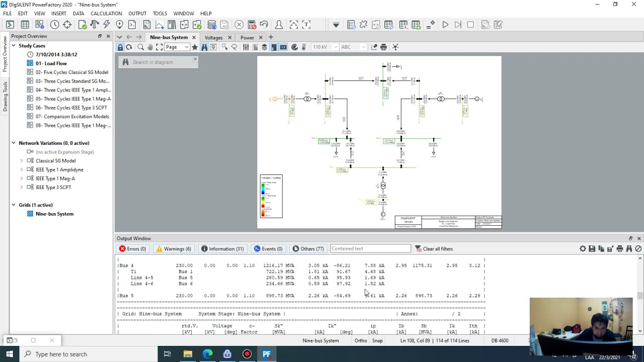Click the output window vertical scrollbar
644x362 pixels.
pos(640,295)
